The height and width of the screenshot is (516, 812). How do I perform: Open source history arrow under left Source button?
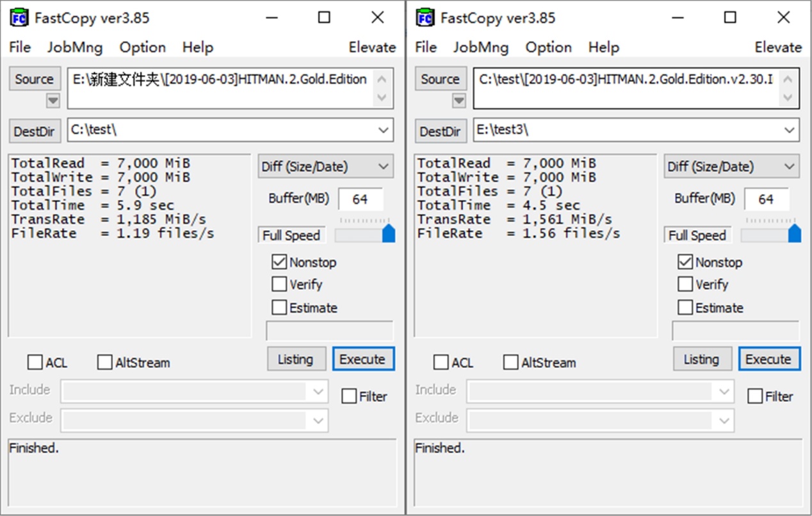click(53, 101)
